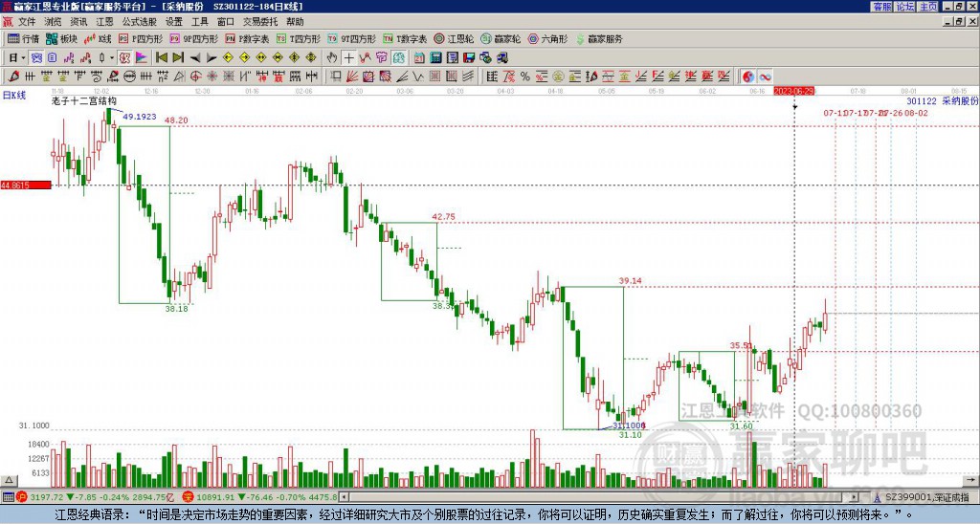Click the colored flag chart icon
Viewport: 980px width, 524px height.
(x=142, y=58)
